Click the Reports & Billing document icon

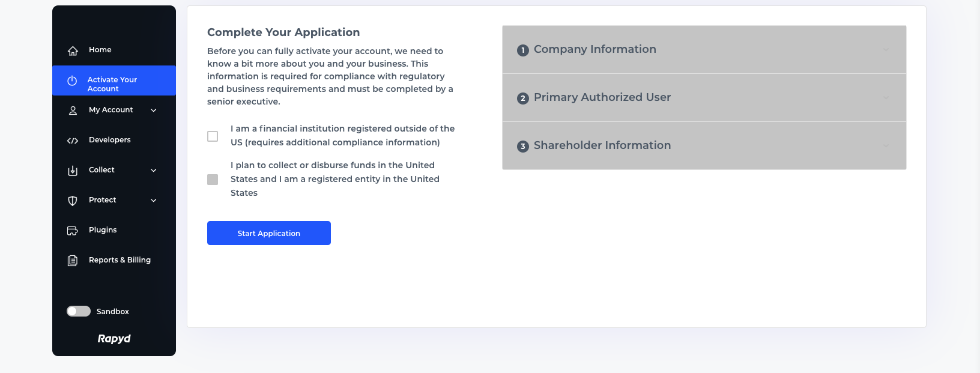(73, 261)
